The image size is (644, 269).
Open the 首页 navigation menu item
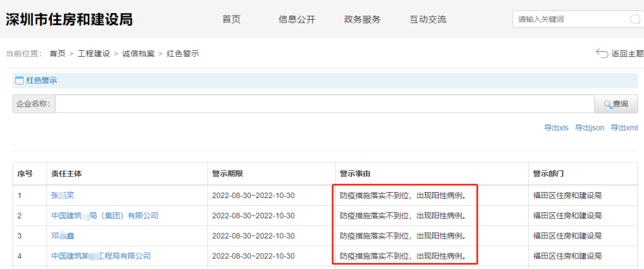click(231, 19)
